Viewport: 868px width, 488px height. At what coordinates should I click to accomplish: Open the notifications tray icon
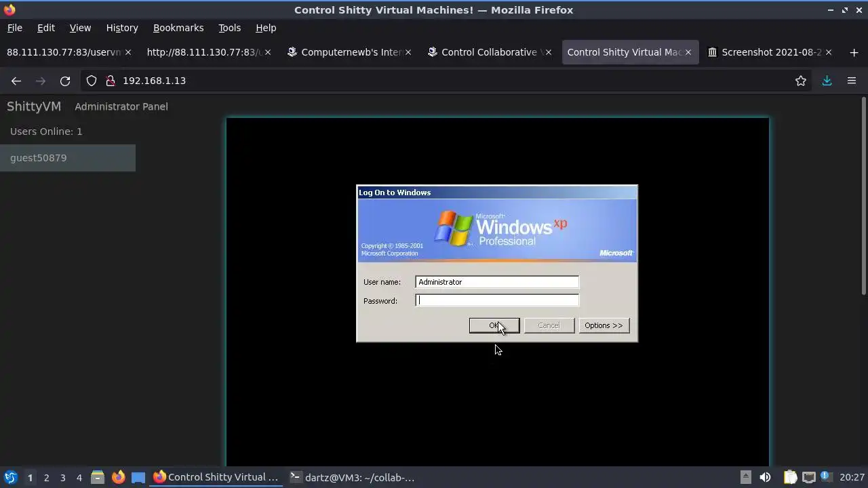point(826,477)
